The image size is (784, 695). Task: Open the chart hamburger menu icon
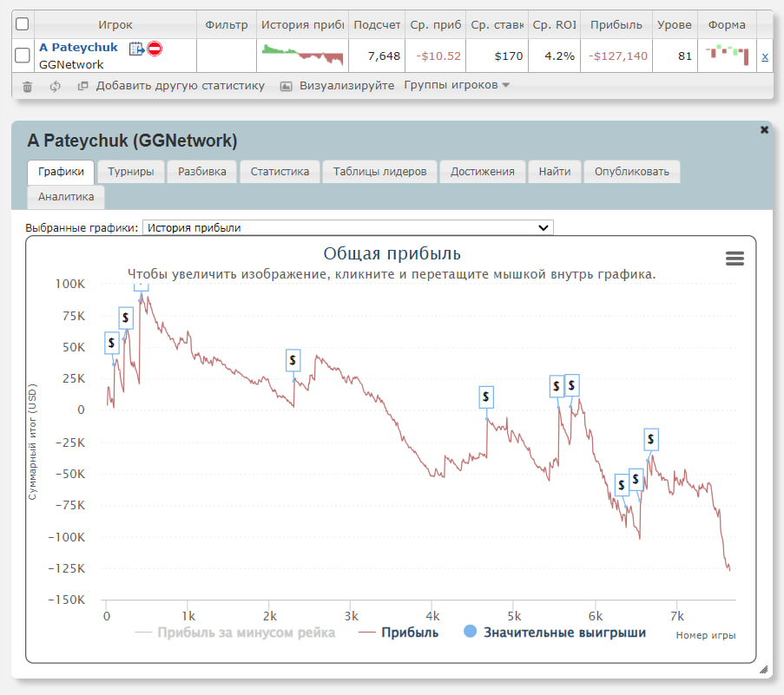tap(735, 259)
